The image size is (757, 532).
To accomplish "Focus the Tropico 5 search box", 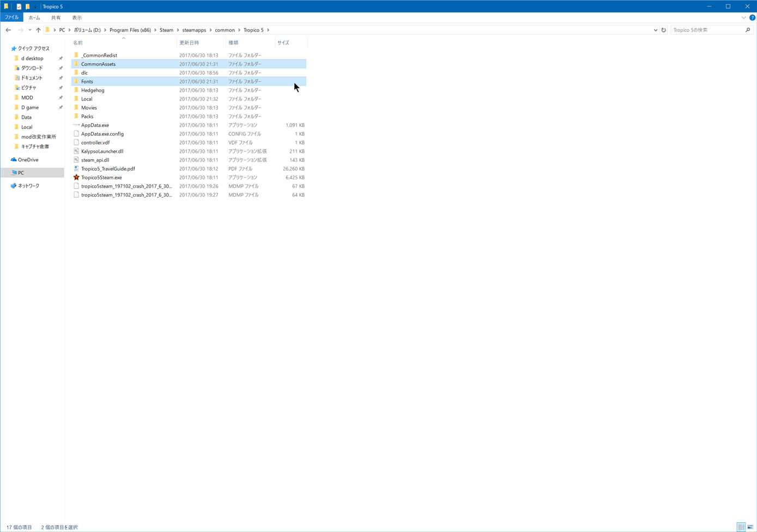I will (x=707, y=30).
